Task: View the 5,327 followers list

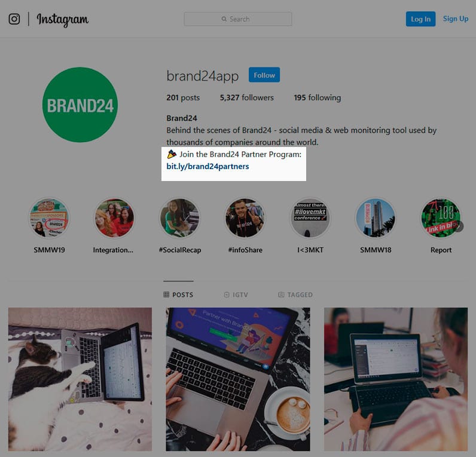Action: pos(247,97)
